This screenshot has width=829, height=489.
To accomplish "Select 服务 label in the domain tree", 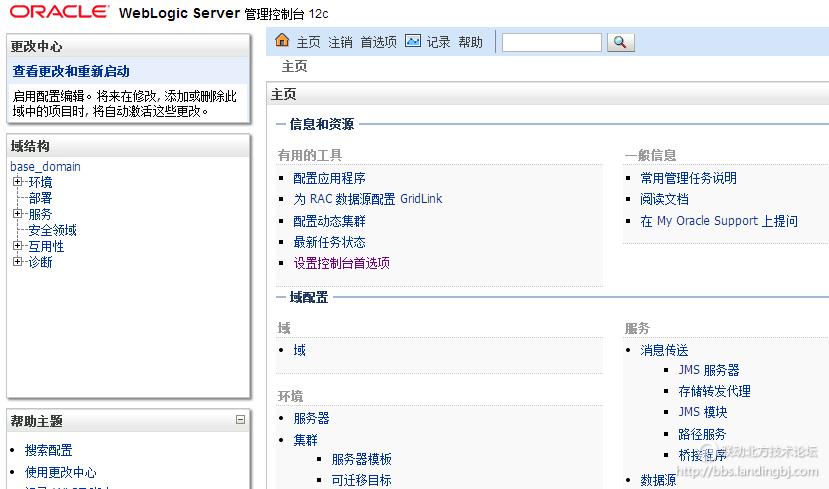I will pos(41,214).
